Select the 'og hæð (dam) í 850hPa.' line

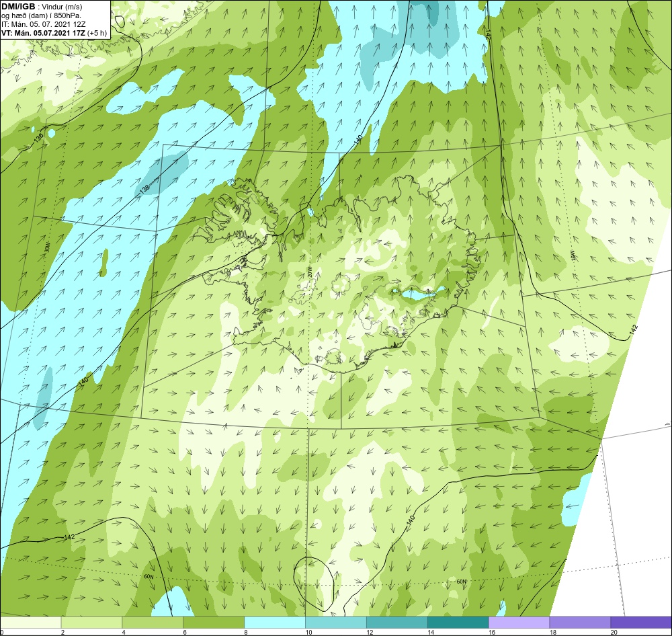pyautogui.click(x=41, y=16)
